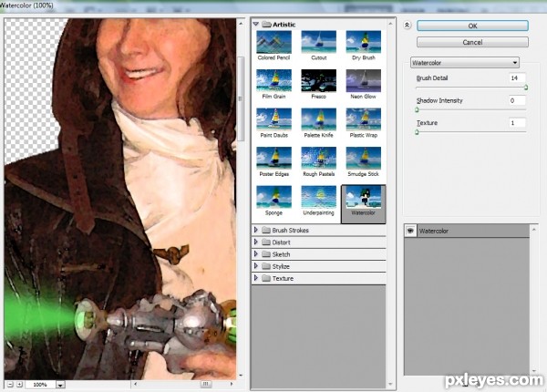Click the Shadow Intensity label
Image resolution: width=547 pixels, height=392 pixels.
point(439,100)
